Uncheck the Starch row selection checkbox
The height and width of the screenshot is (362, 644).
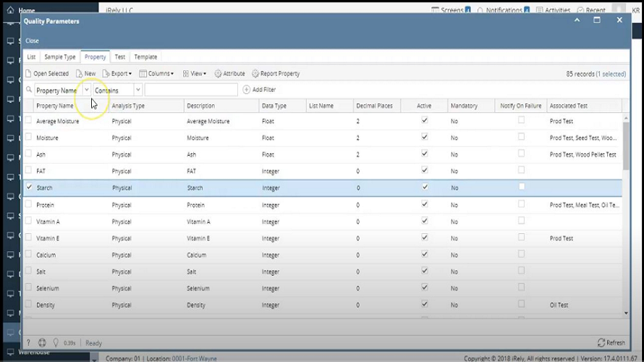pos(29,187)
